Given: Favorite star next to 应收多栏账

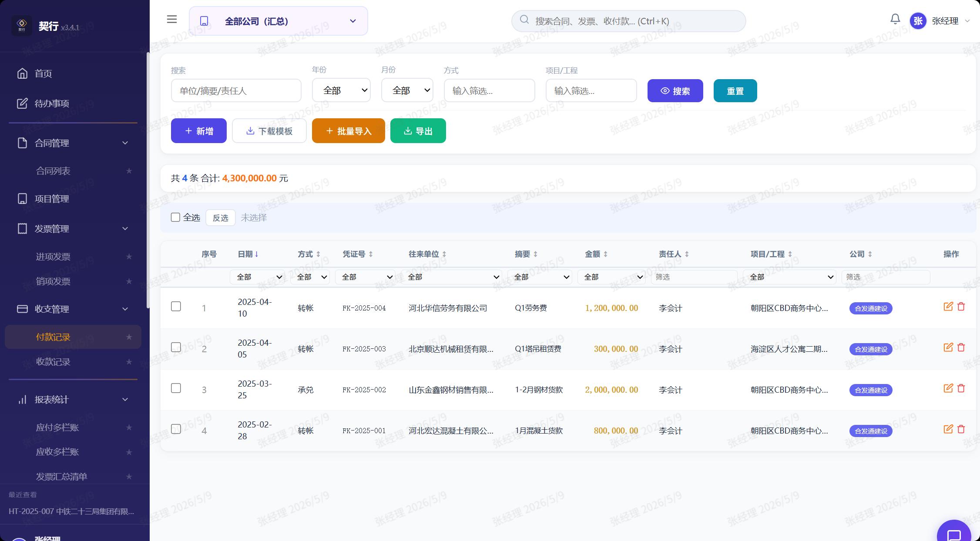Looking at the screenshot, I should point(129,452).
